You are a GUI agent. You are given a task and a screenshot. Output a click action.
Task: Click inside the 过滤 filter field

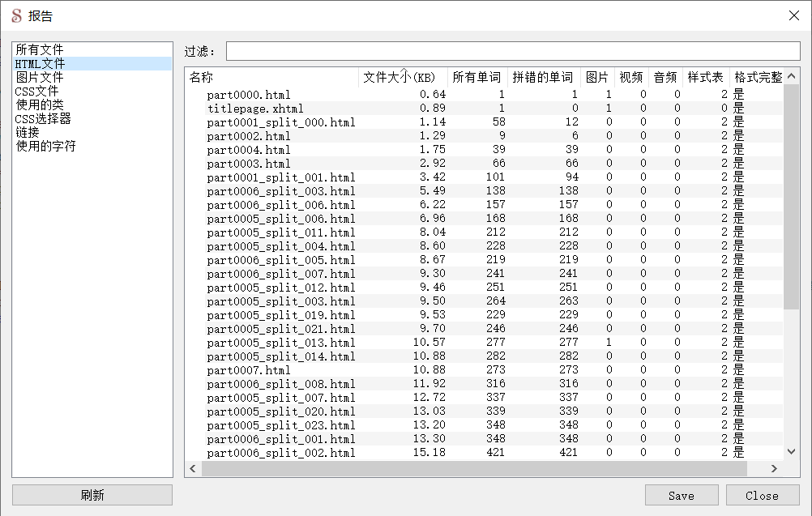(511, 50)
